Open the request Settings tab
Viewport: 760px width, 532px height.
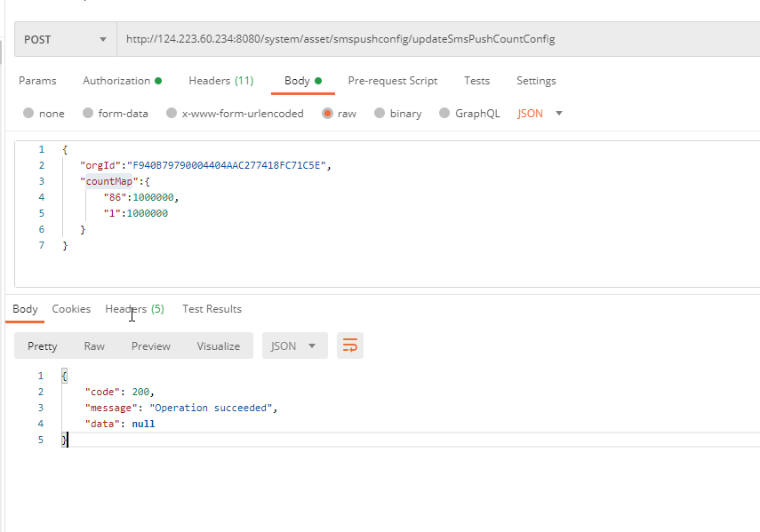536,81
